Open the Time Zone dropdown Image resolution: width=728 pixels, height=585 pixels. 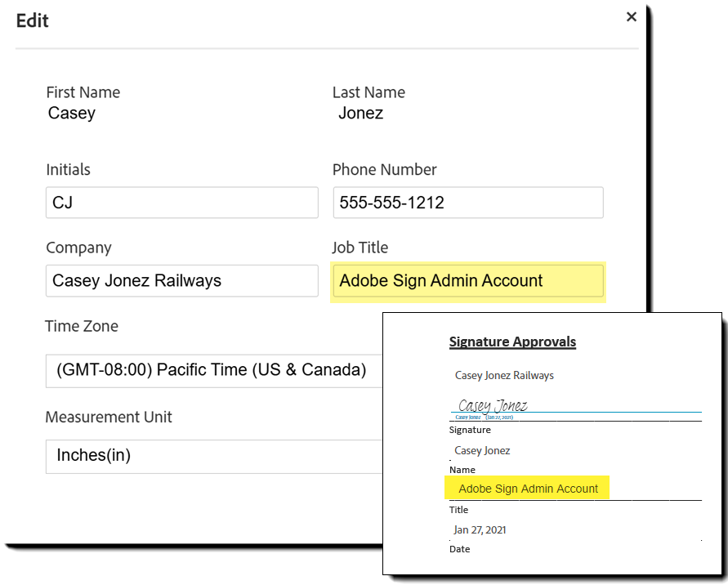(214, 370)
